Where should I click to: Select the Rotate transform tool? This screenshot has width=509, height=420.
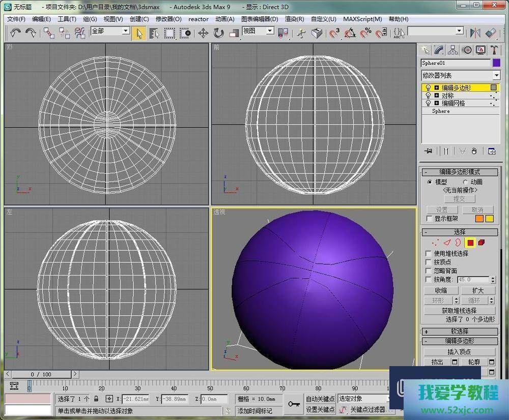218,33
